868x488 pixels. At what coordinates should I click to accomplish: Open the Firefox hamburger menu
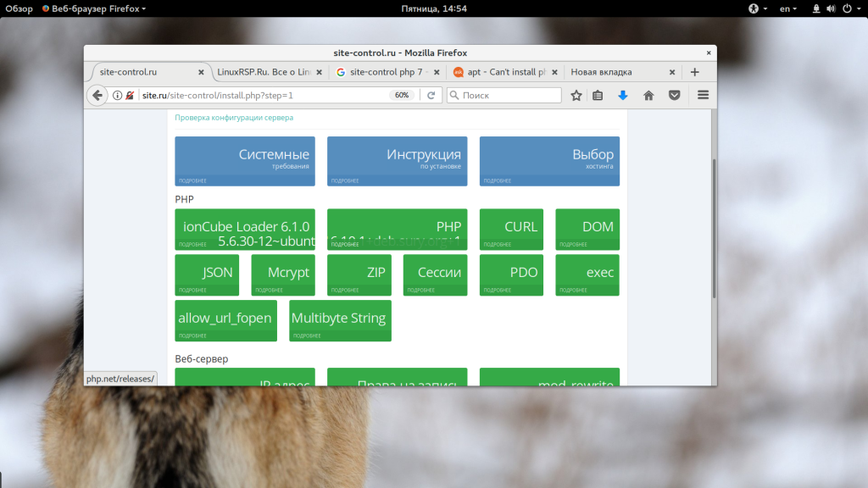tap(703, 96)
